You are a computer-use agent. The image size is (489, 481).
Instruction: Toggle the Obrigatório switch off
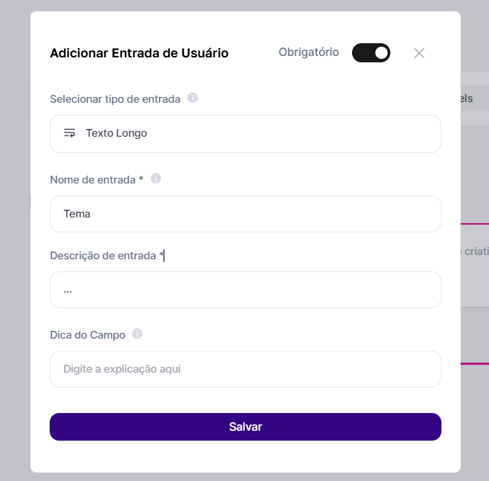(371, 53)
